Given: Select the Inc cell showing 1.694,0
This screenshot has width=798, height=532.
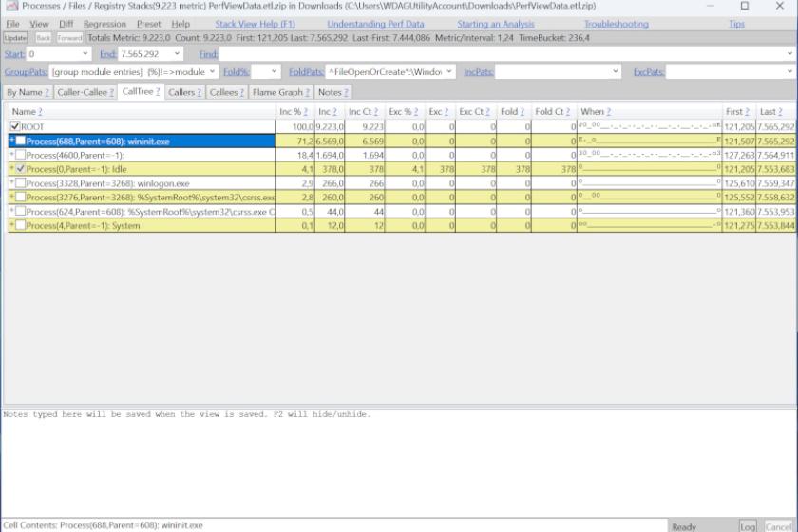Looking at the screenshot, I should (x=330, y=155).
